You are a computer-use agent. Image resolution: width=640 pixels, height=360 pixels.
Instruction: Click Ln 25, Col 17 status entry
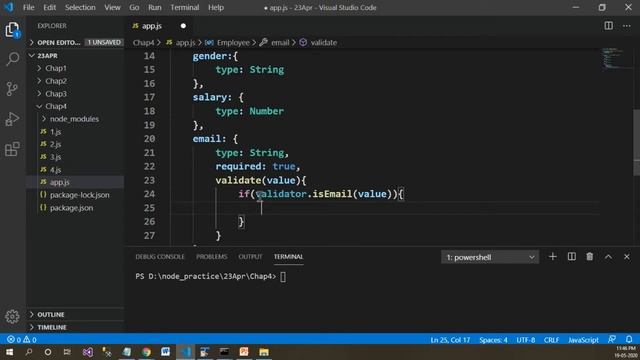(x=450, y=340)
